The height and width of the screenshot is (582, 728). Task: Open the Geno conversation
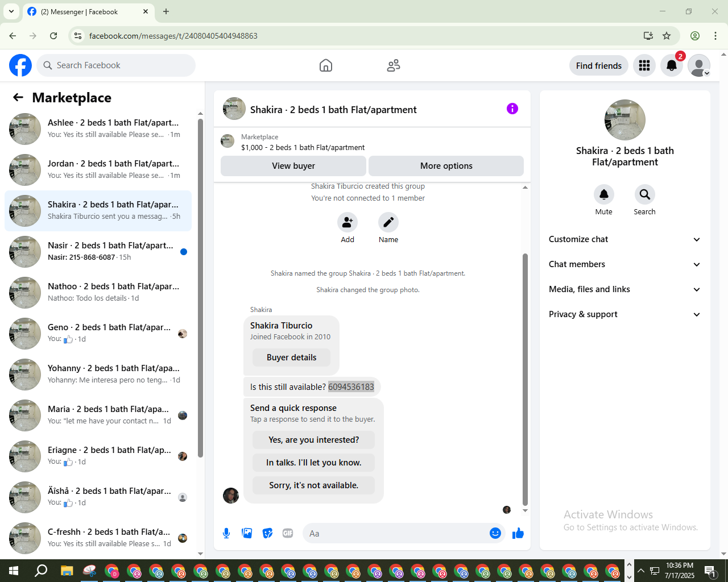[x=98, y=333]
